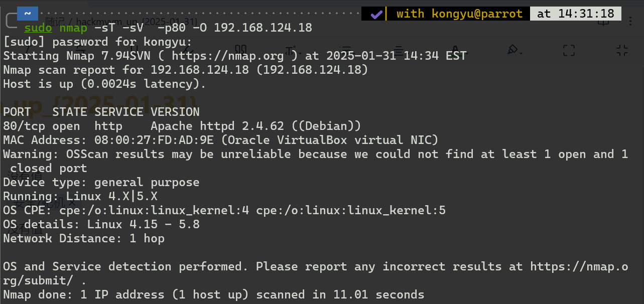Click the sudo command word
The height and width of the screenshot is (304, 644).
[38, 28]
